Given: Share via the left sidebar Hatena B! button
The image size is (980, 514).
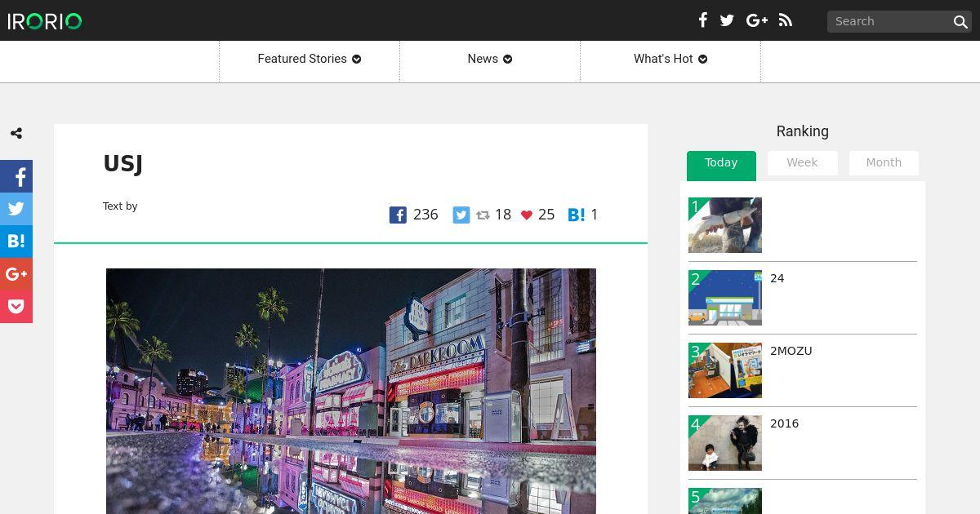Looking at the screenshot, I should [x=16, y=241].
